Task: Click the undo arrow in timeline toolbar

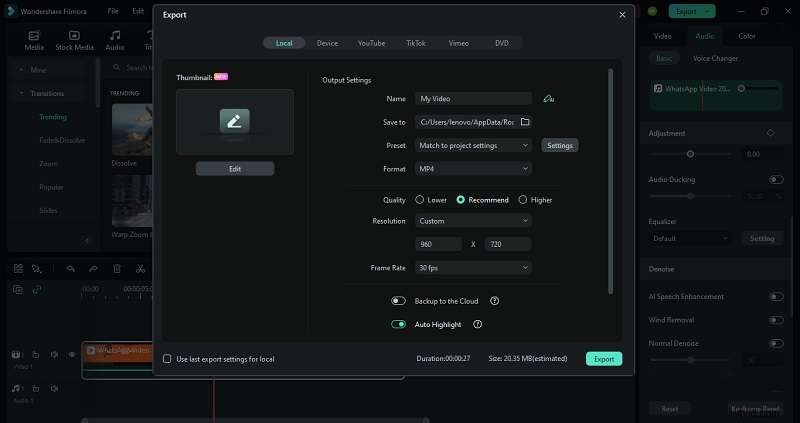Action: click(70, 268)
